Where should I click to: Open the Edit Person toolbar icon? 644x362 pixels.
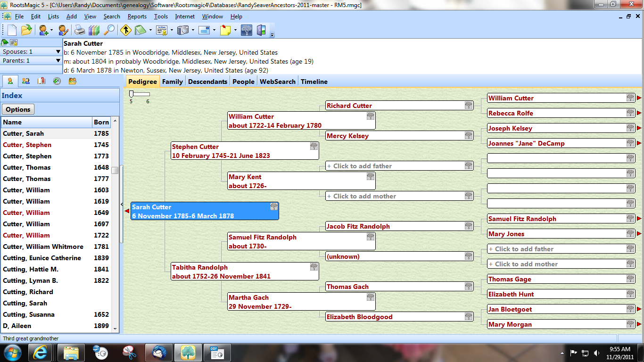[62, 29]
